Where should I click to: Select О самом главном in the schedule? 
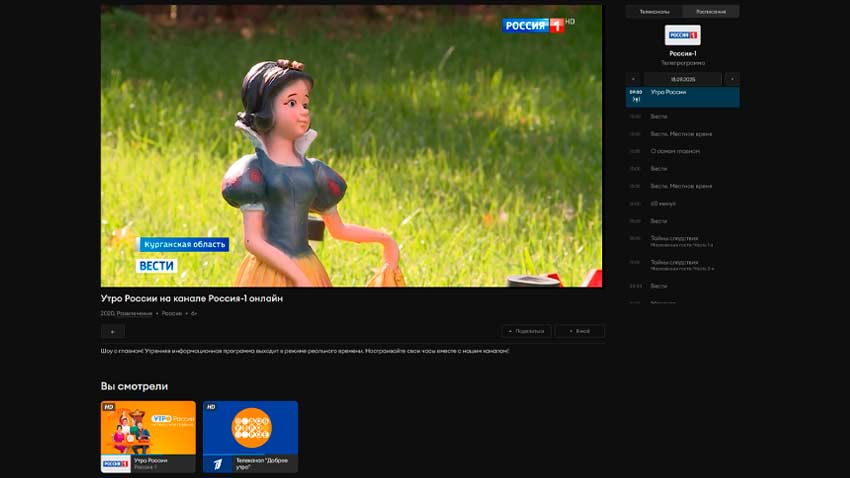[x=682, y=151]
